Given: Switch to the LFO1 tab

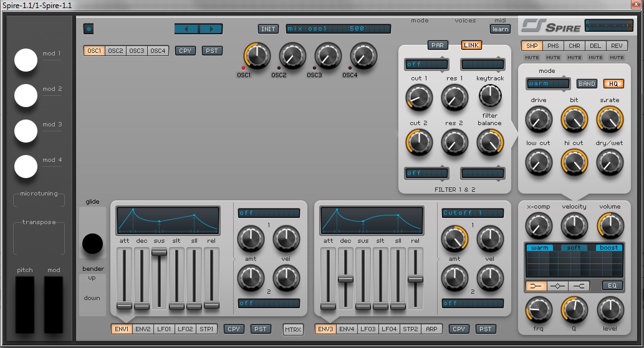Looking at the screenshot, I should 164,329.
